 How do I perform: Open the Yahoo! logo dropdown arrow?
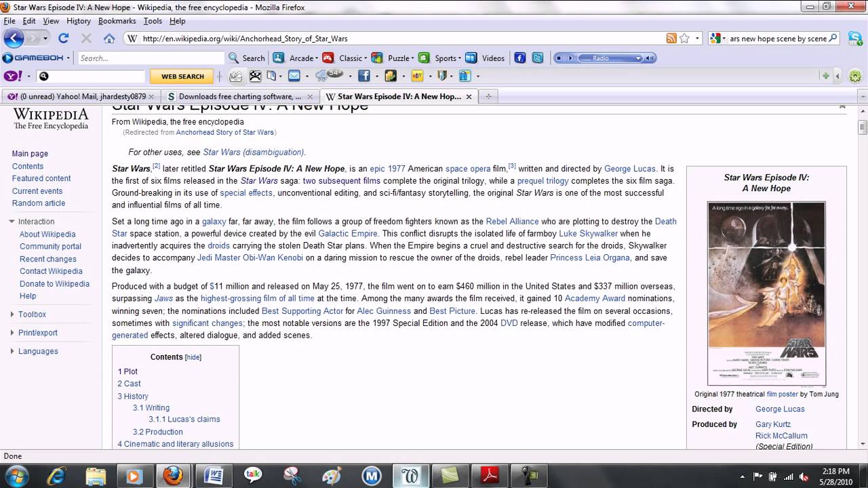[28, 76]
